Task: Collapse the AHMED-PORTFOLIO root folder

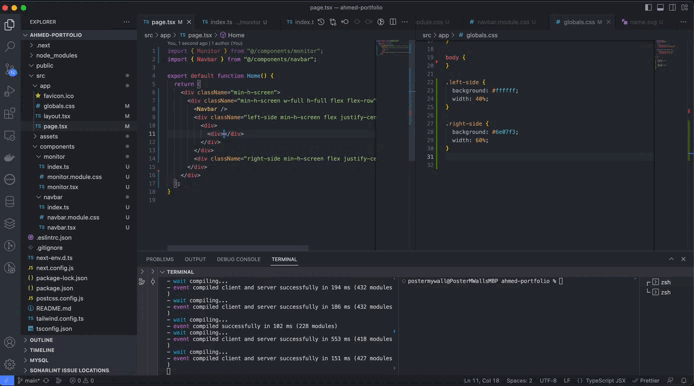Action: (x=79, y=35)
